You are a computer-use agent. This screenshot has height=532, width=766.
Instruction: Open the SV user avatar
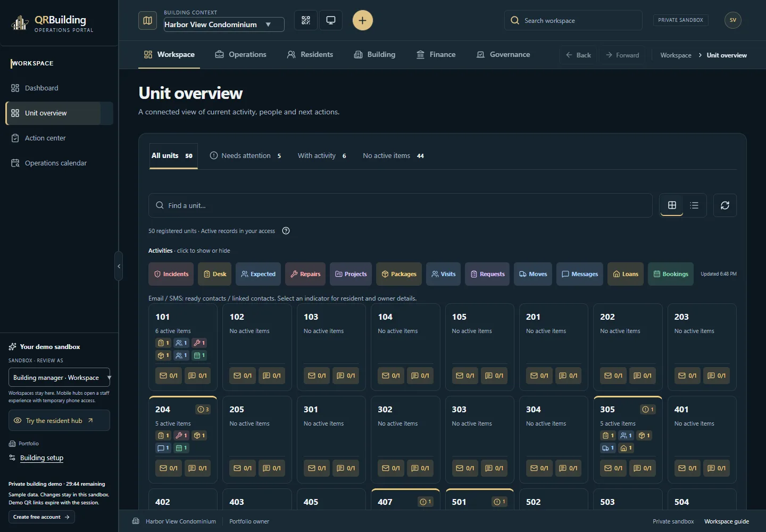(x=733, y=20)
